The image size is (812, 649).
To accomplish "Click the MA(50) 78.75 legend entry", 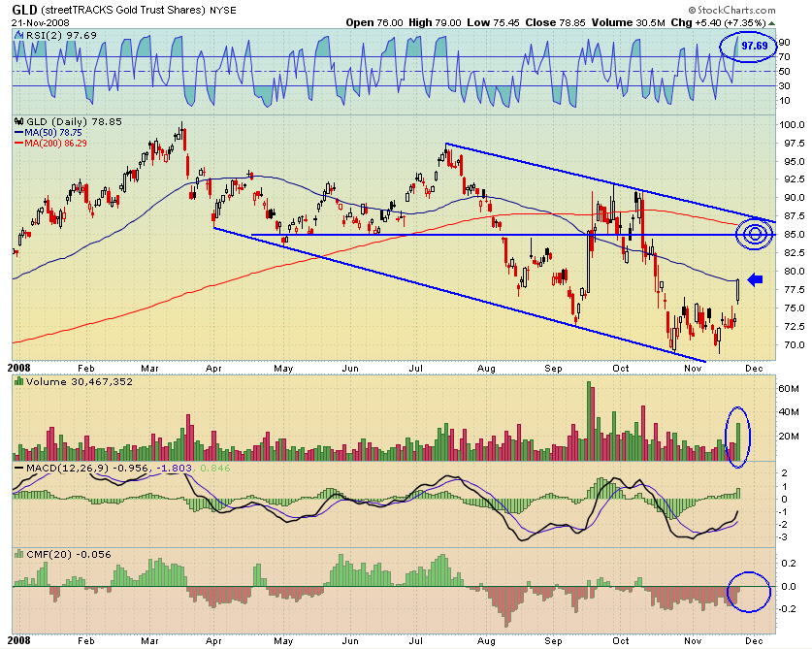I will tap(49, 133).
